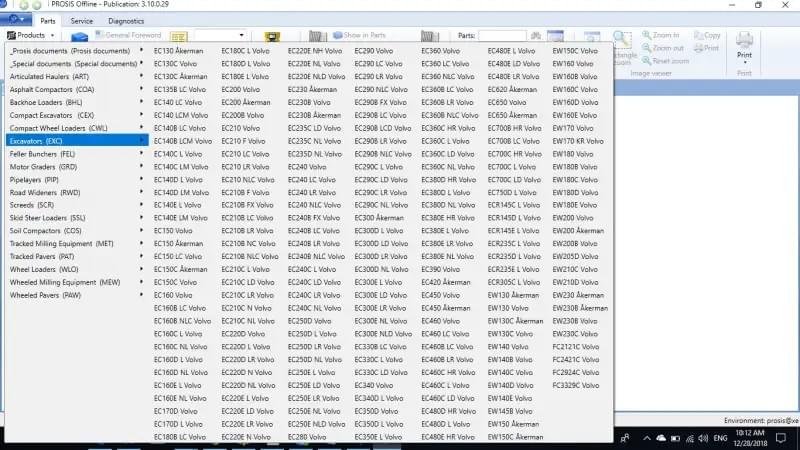Select EC360 Volvo model

coord(440,51)
